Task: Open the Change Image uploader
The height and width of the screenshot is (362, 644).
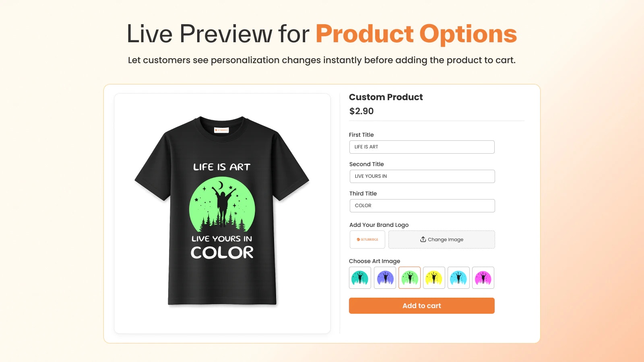Action: [442, 239]
